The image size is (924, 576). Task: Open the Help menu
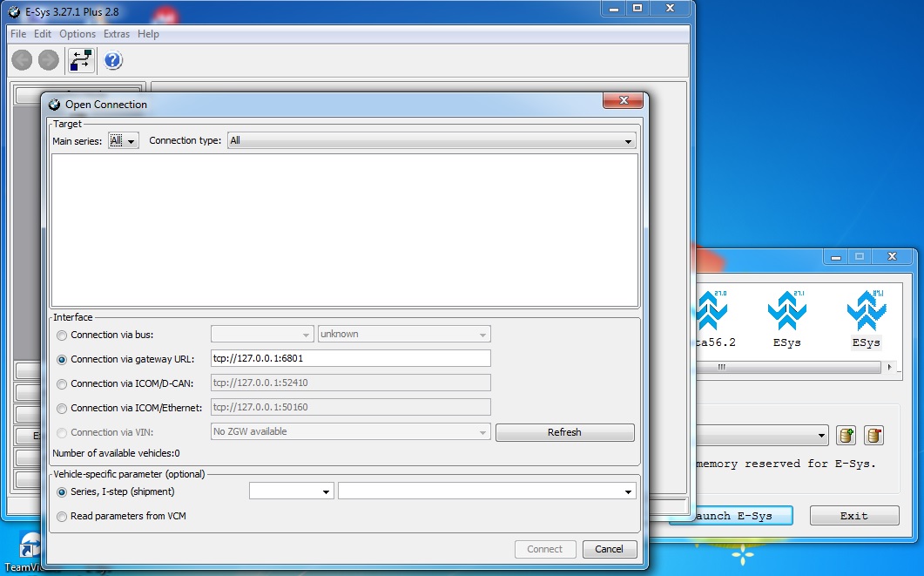[x=149, y=34]
